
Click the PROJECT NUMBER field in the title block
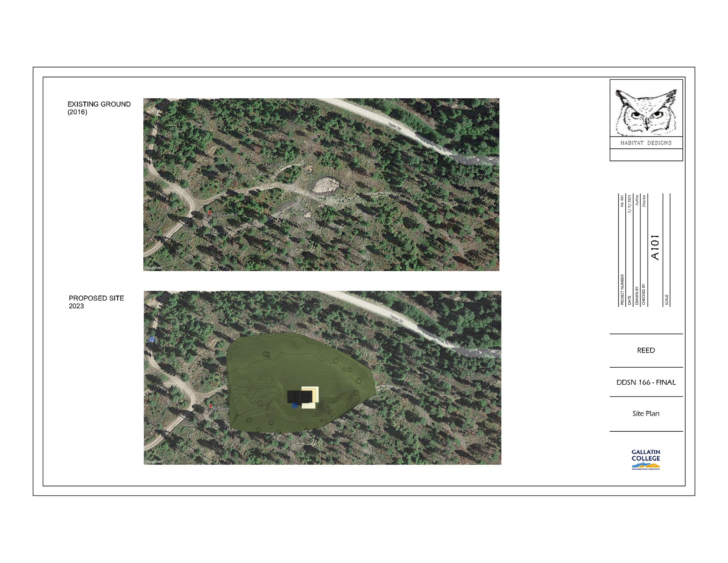click(x=622, y=290)
